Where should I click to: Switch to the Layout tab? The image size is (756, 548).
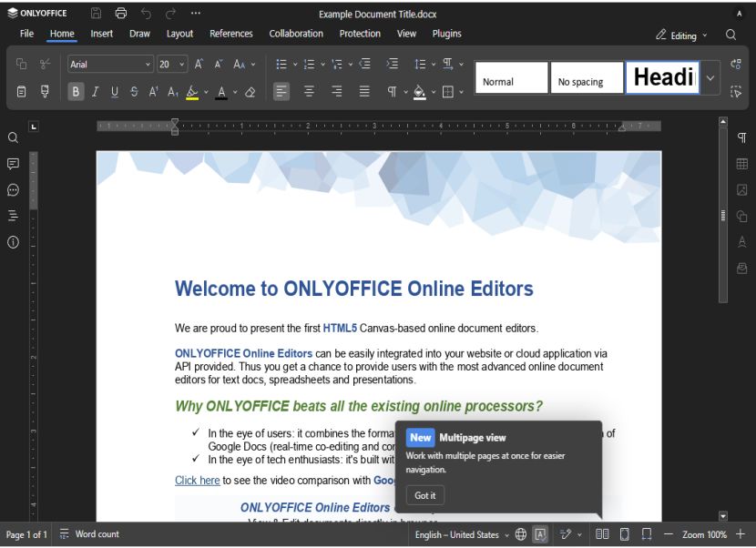179,34
